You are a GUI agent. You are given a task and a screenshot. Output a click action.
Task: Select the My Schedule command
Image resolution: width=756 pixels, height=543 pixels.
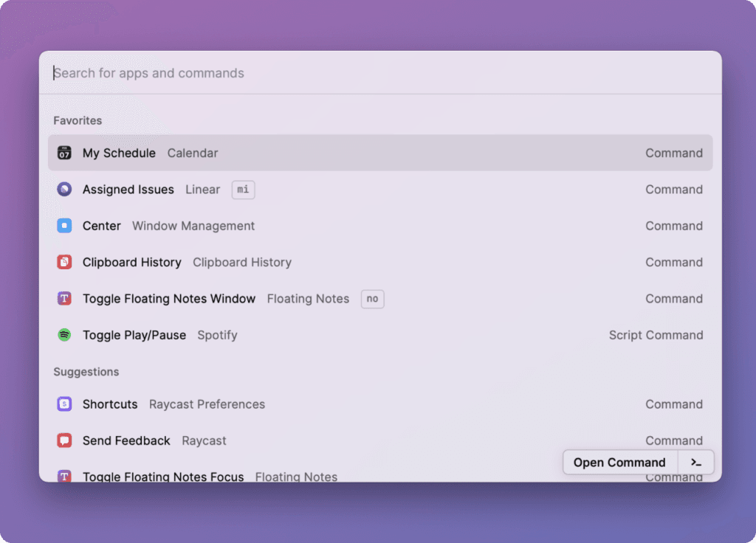(x=380, y=153)
